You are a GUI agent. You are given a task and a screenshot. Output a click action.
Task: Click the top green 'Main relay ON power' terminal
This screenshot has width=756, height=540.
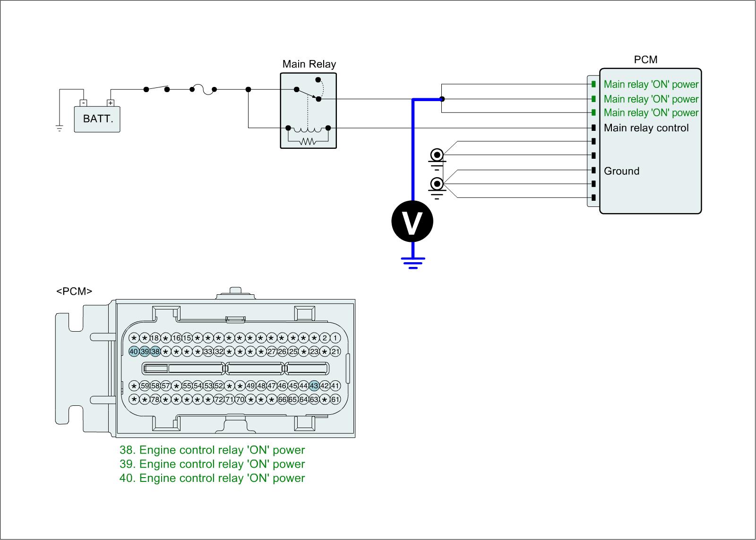[x=593, y=84]
